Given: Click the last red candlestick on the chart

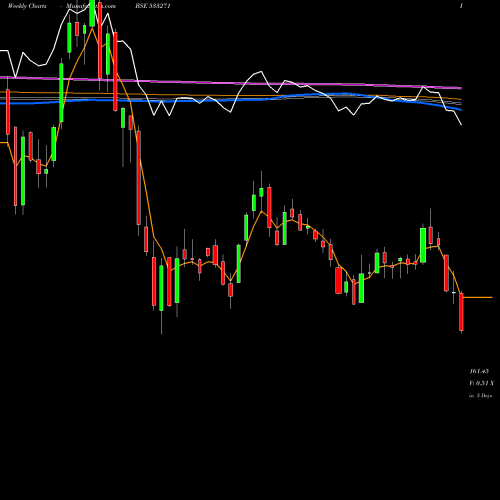Looking at the screenshot, I should point(462,312).
